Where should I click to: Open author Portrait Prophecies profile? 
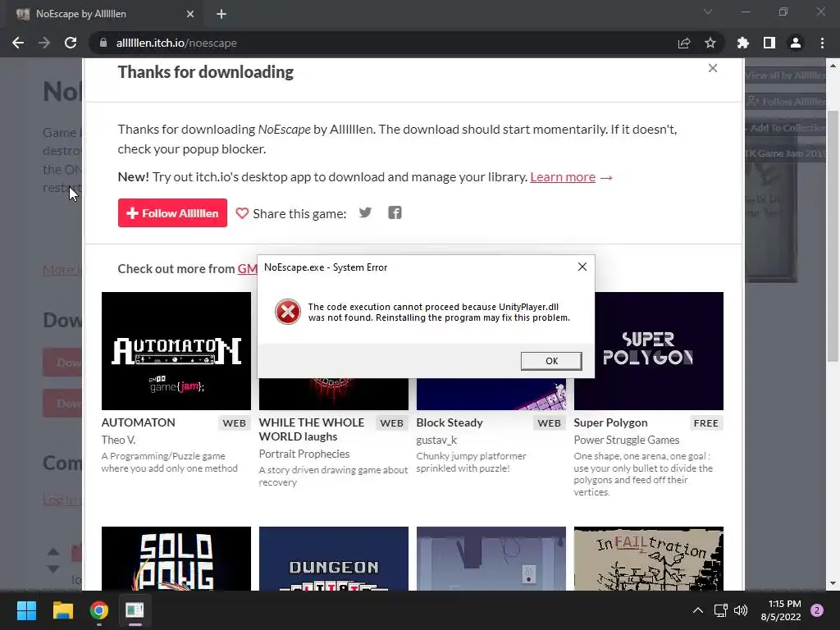pos(304,454)
